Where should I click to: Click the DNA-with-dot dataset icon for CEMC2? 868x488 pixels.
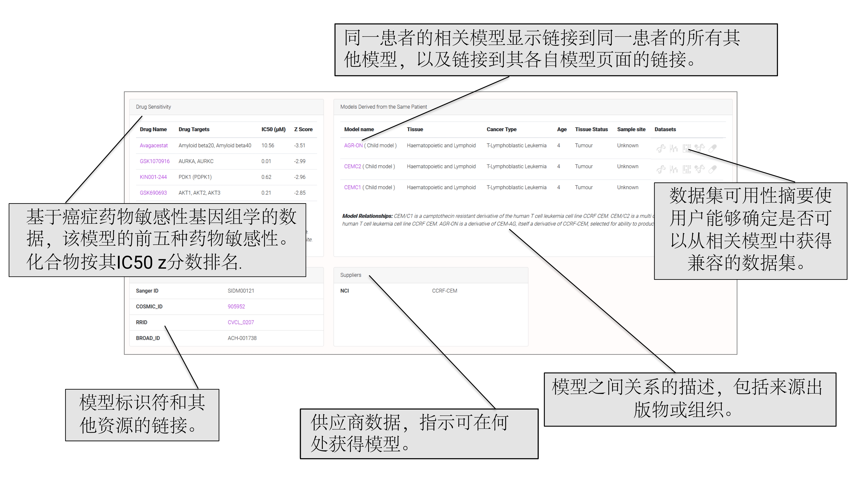[x=700, y=169]
